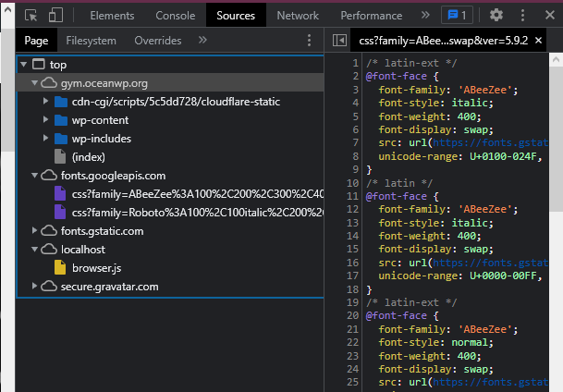Activate the inspect element picker icon

point(31,16)
